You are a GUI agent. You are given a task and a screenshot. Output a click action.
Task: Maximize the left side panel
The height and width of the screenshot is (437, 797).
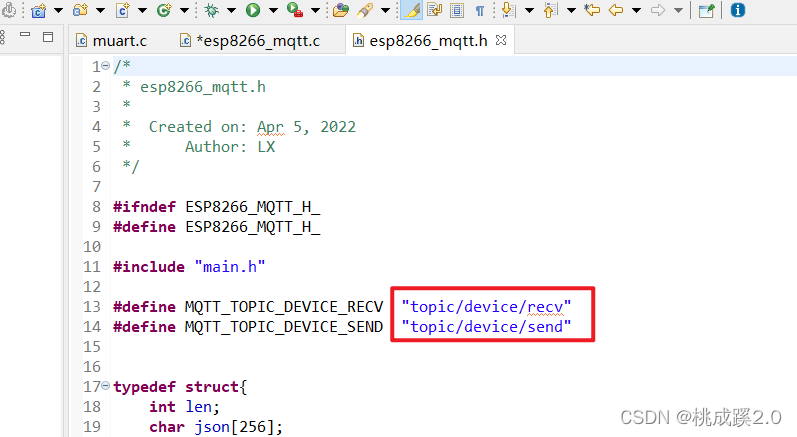pos(48,37)
